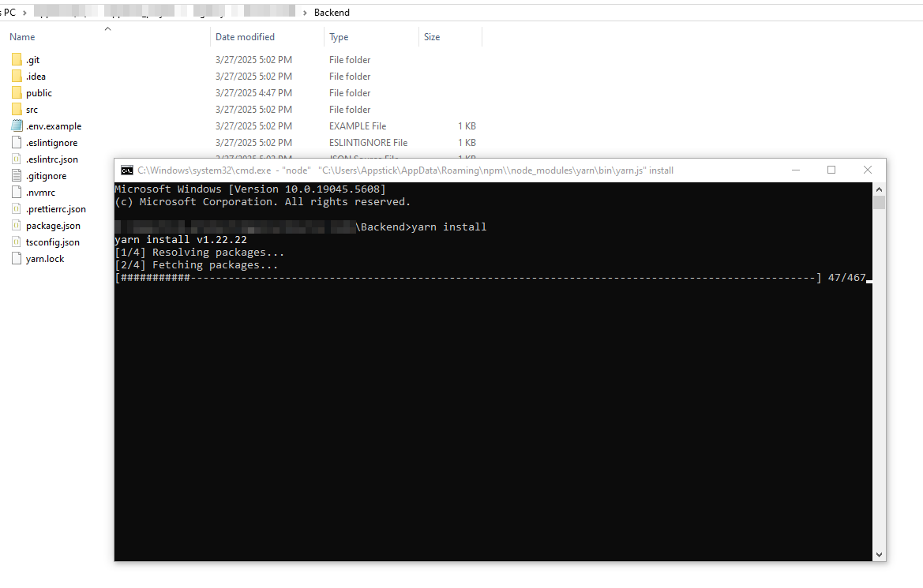Screen dimensions: 923x588
Task: Select the .prettierrc.json file name
Action: [55, 209]
